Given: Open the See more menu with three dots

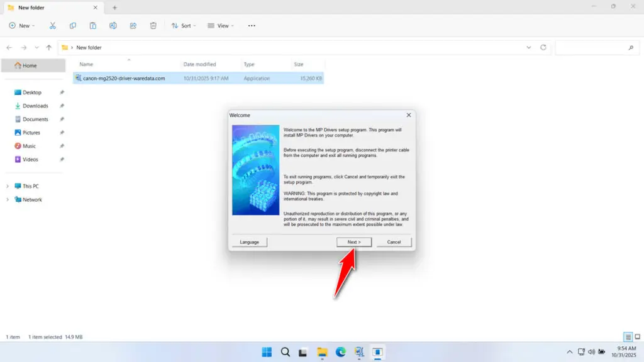Looking at the screenshot, I should 251,26.
